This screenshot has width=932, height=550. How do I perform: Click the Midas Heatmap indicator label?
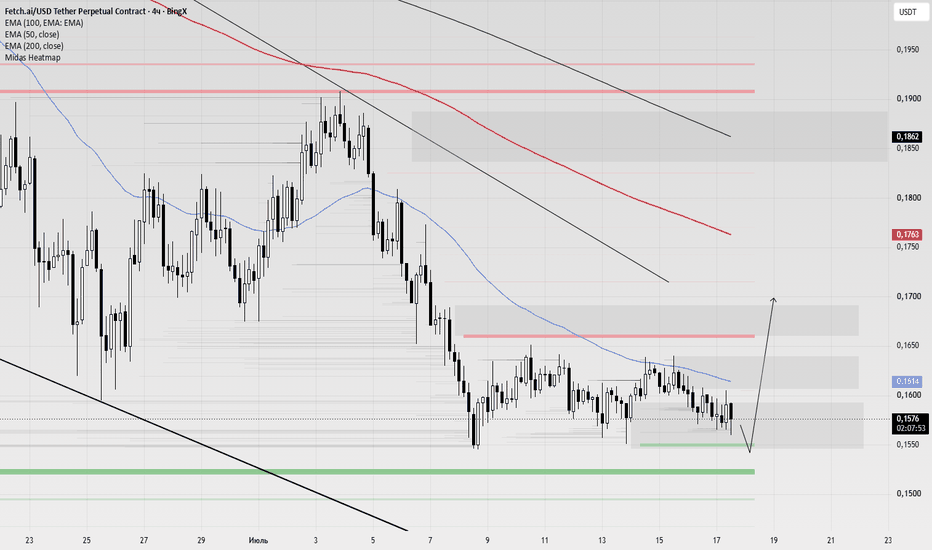pyautogui.click(x=33, y=58)
